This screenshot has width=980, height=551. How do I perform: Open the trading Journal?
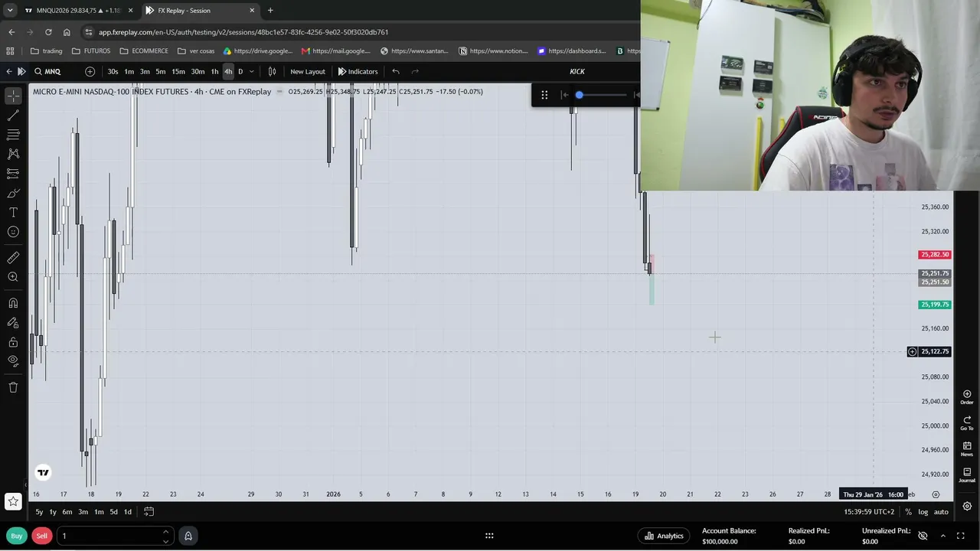coord(967,475)
